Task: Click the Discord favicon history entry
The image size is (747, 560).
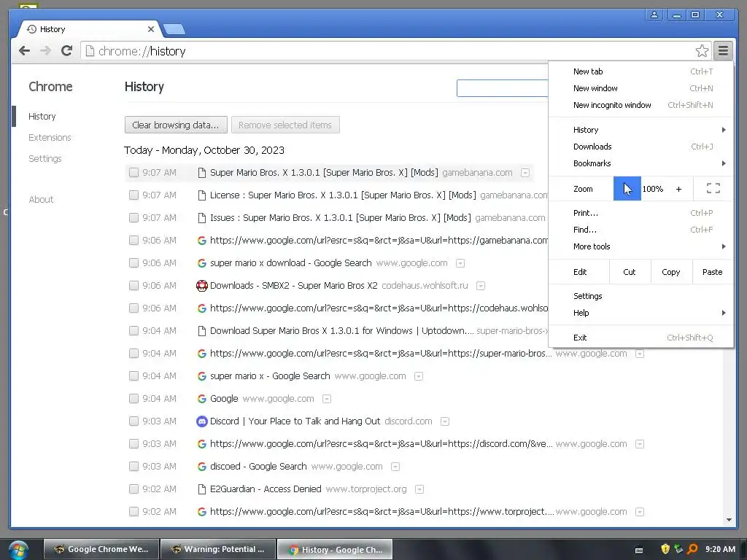Action: pyautogui.click(x=202, y=421)
